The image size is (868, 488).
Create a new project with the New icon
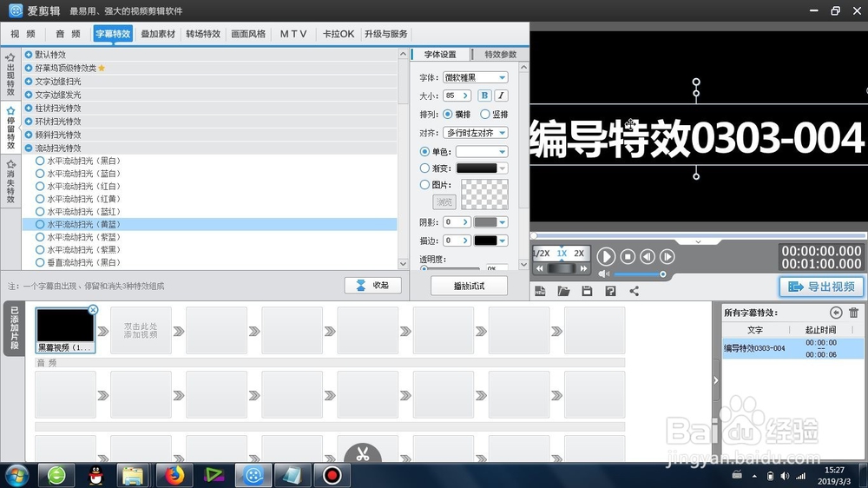[x=540, y=291]
